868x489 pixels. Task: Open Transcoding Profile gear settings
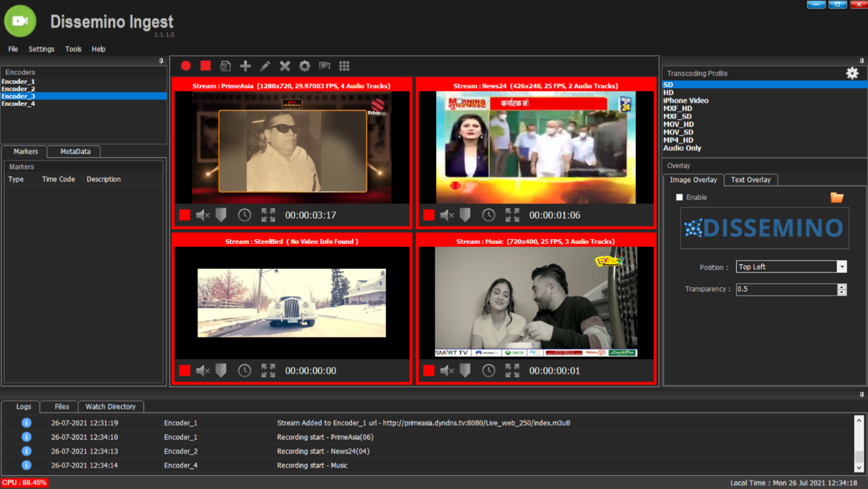point(852,73)
